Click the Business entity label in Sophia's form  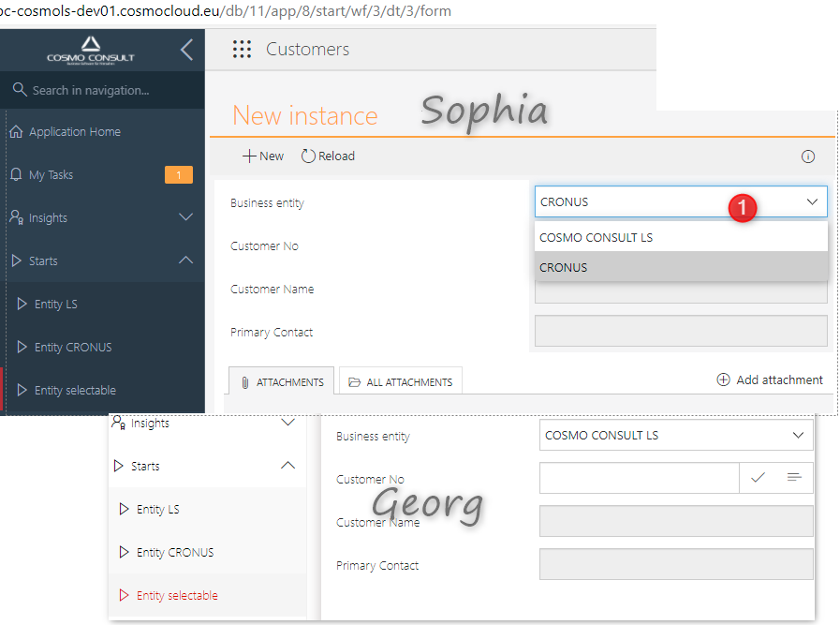click(x=267, y=203)
